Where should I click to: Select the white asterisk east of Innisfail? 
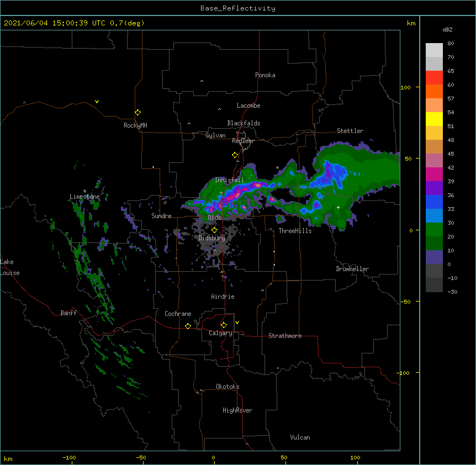click(277, 167)
